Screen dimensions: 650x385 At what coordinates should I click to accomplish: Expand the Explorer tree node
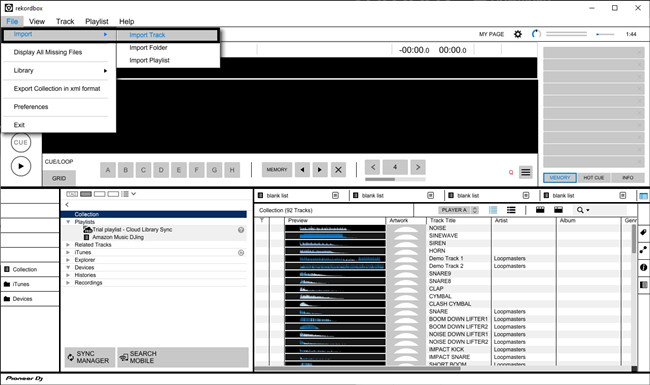(68, 260)
